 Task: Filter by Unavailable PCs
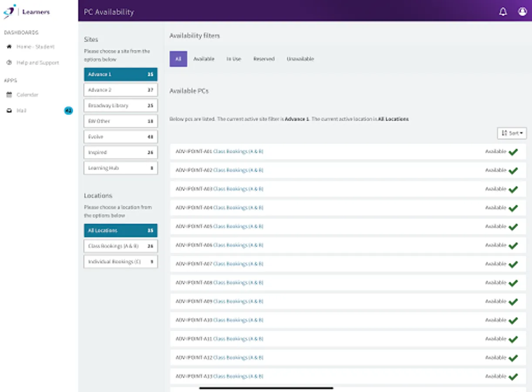(300, 59)
